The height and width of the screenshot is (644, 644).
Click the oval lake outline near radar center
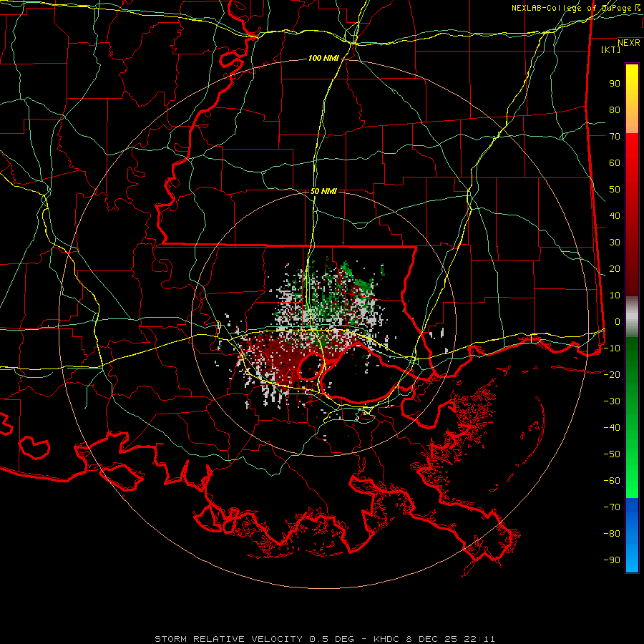point(311,366)
